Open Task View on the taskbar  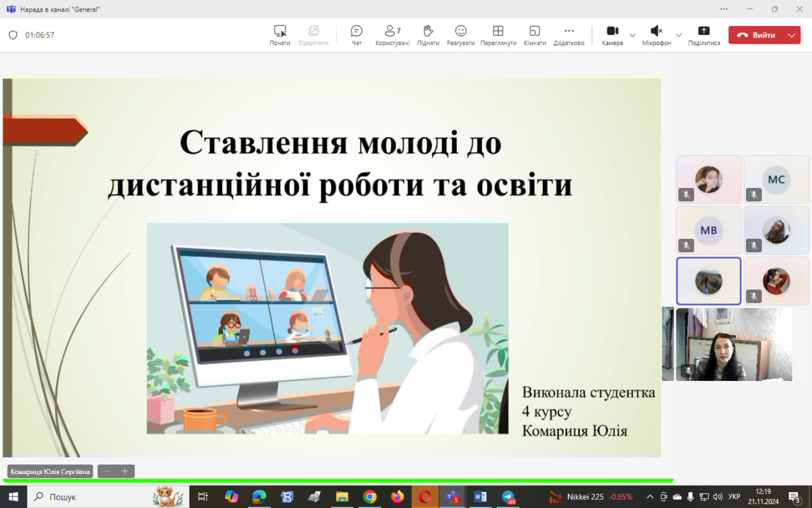point(203,497)
